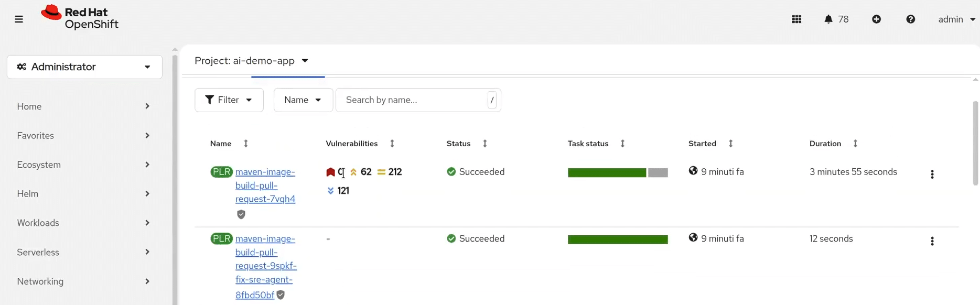Click PLR badge of the 7vqh4 run
Viewport: 980px width, 305px height.
click(221, 172)
